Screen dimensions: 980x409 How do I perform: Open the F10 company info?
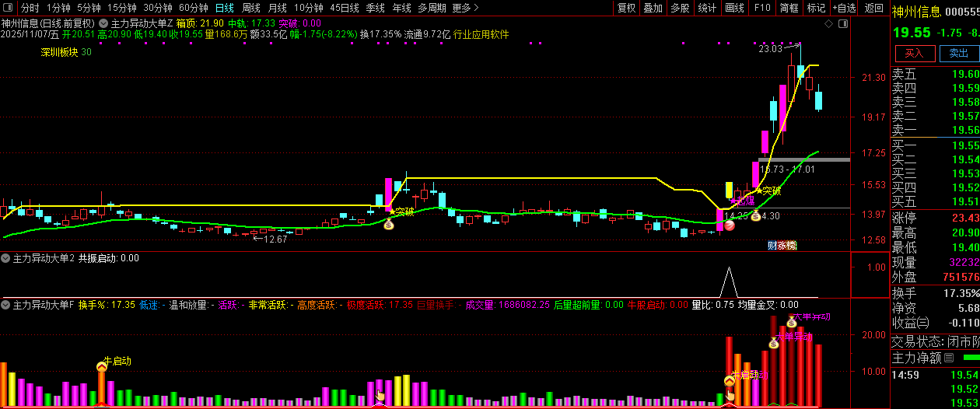(x=762, y=8)
